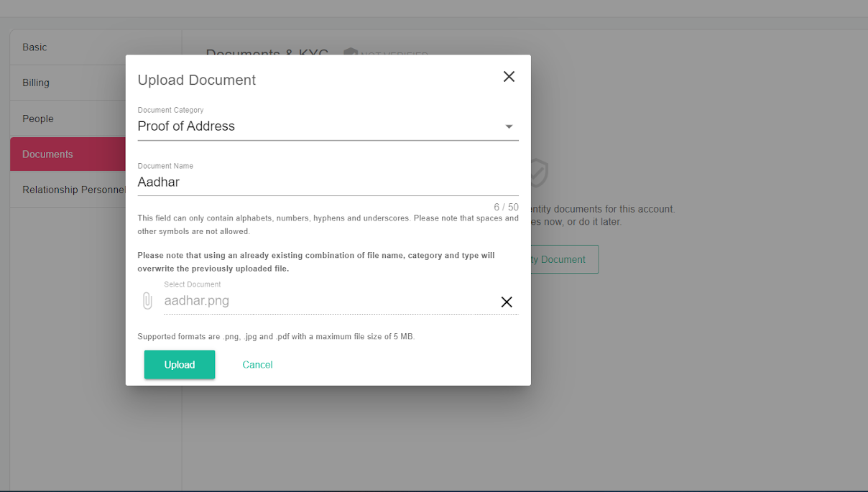Image resolution: width=868 pixels, height=492 pixels.
Task: Click the X to remove aadhar.png
Action: tap(507, 302)
